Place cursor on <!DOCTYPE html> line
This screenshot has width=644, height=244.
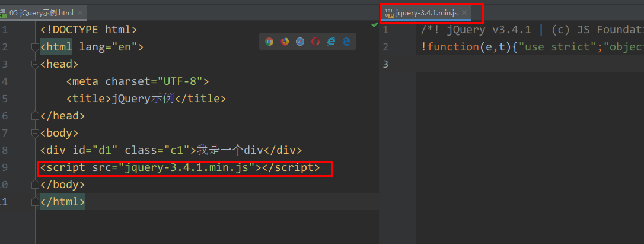[x=88, y=30]
